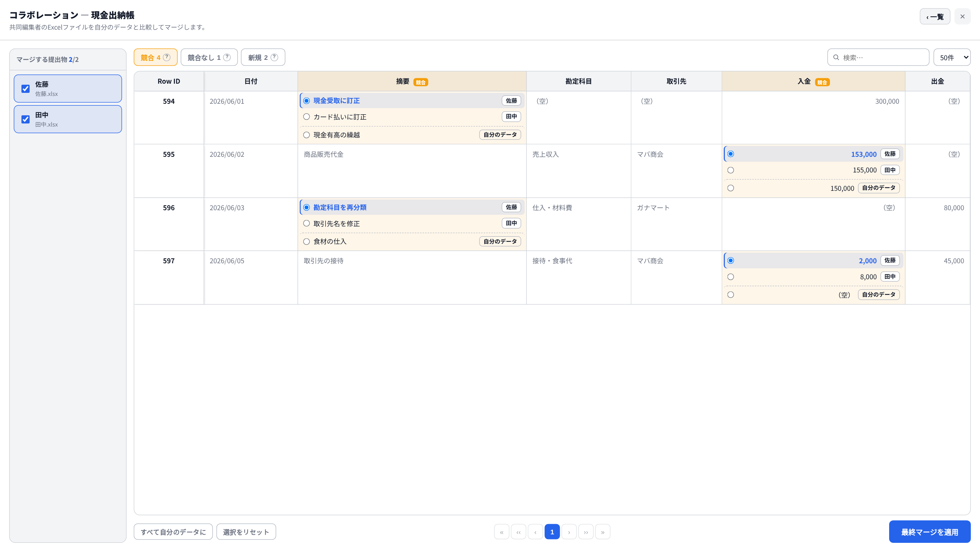
Task: Go to next page single arrow
Action: click(x=569, y=532)
